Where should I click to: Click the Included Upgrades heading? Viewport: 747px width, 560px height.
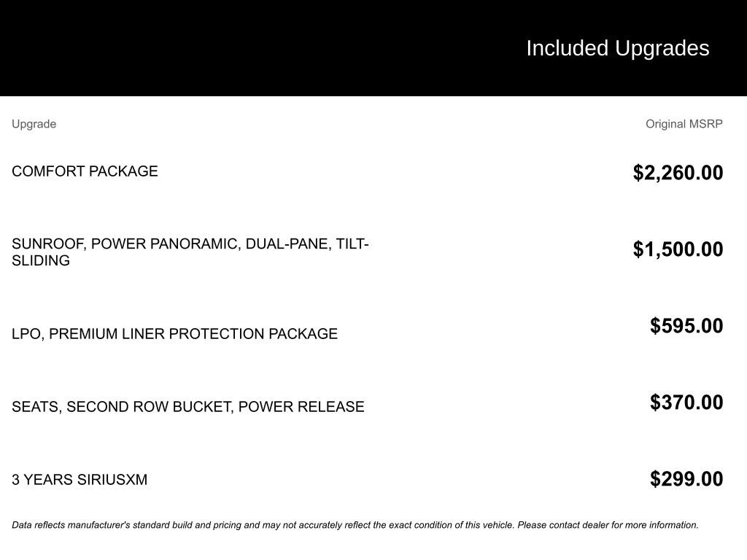[617, 48]
